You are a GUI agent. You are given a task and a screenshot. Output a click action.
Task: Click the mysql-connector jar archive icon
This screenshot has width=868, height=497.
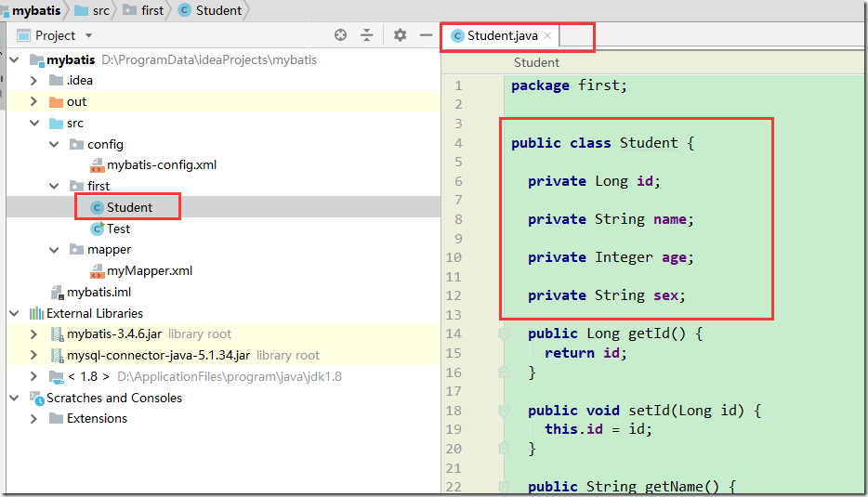57,355
